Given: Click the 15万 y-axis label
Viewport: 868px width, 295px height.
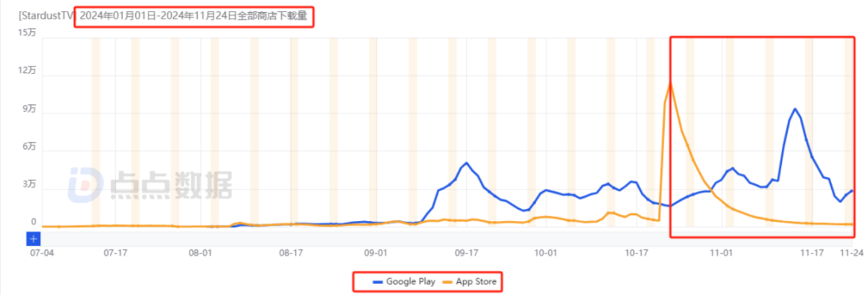Looking at the screenshot, I should click(28, 34).
